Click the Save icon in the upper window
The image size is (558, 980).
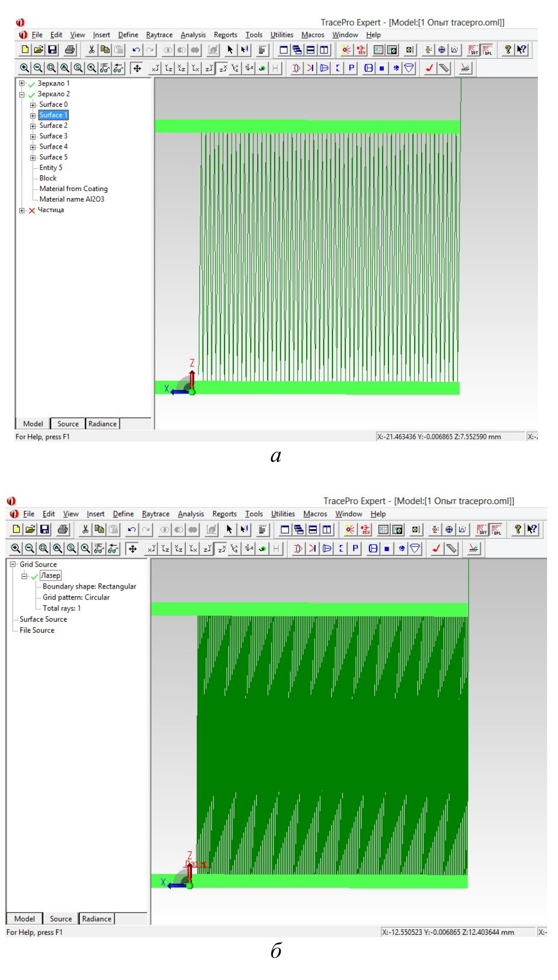coord(52,50)
